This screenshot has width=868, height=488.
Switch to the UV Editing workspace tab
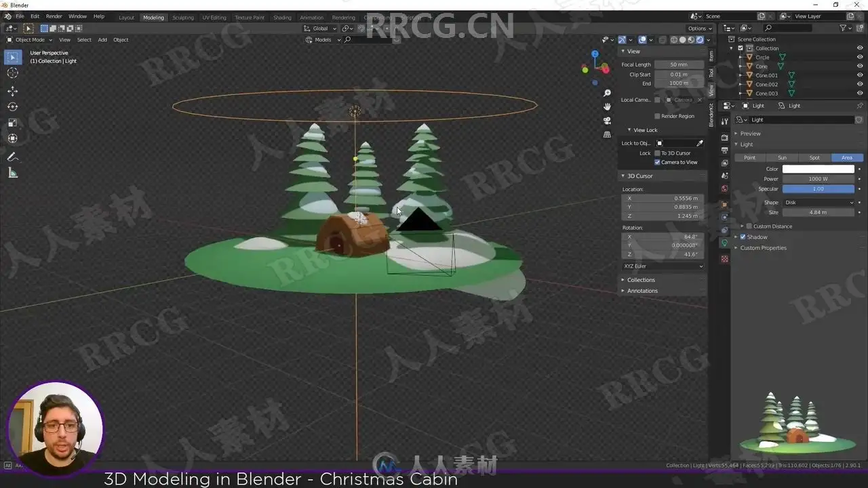pyautogui.click(x=214, y=18)
